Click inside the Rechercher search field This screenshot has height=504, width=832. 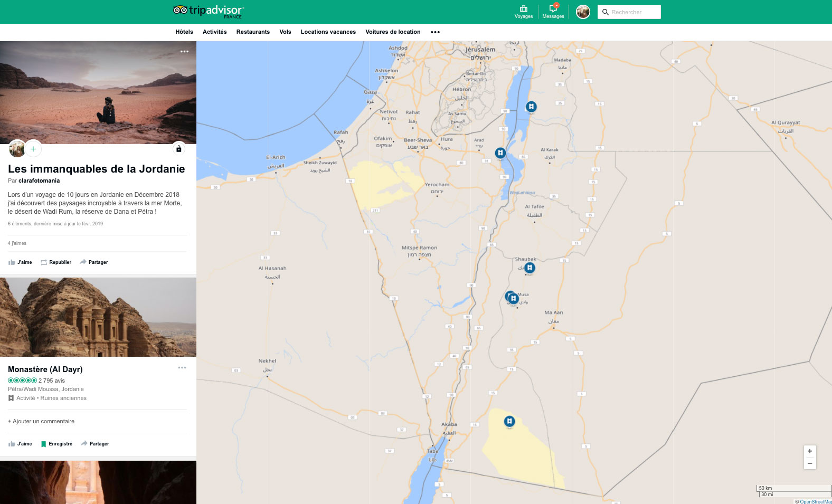[x=629, y=12]
